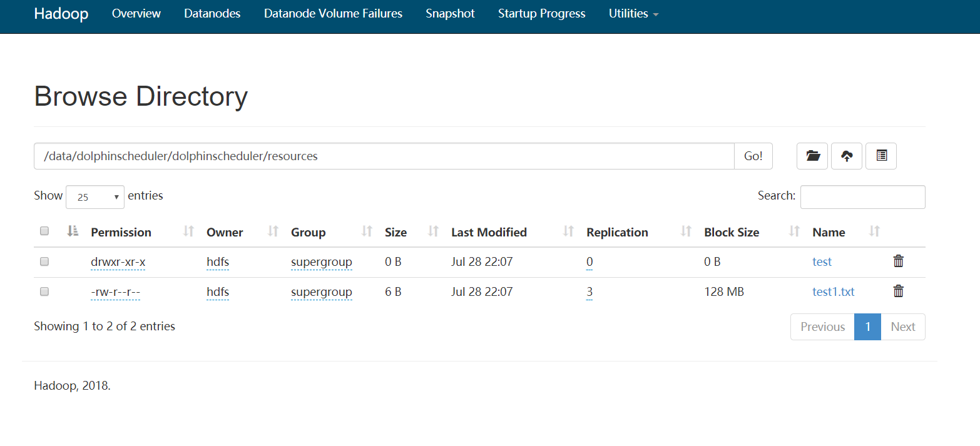The width and height of the screenshot is (980, 446).
Task: Click group supergroup in test row
Action: click(322, 261)
